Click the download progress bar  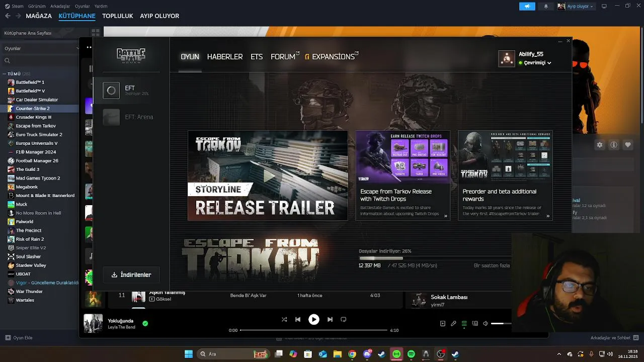point(435,258)
